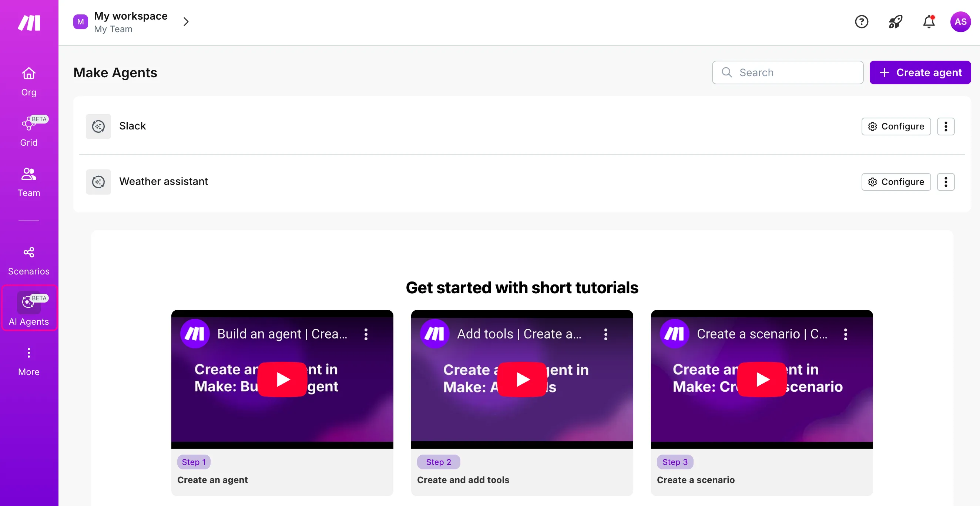
Task: Click Create agent button
Action: click(x=920, y=72)
